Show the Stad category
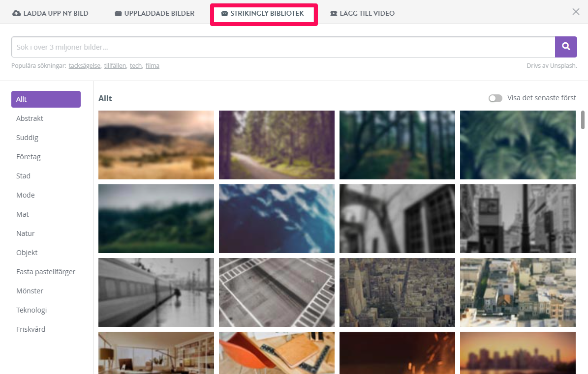Image resolution: width=588 pixels, height=374 pixels. (x=23, y=176)
